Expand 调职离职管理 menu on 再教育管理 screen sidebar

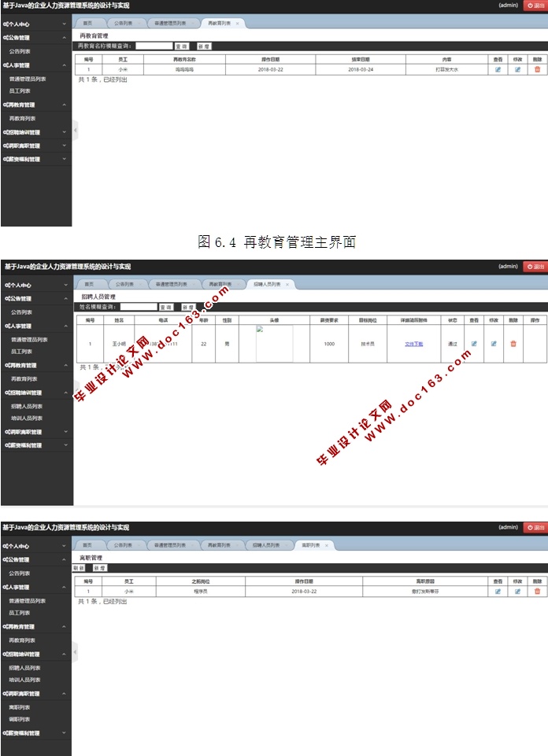(x=35, y=146)
